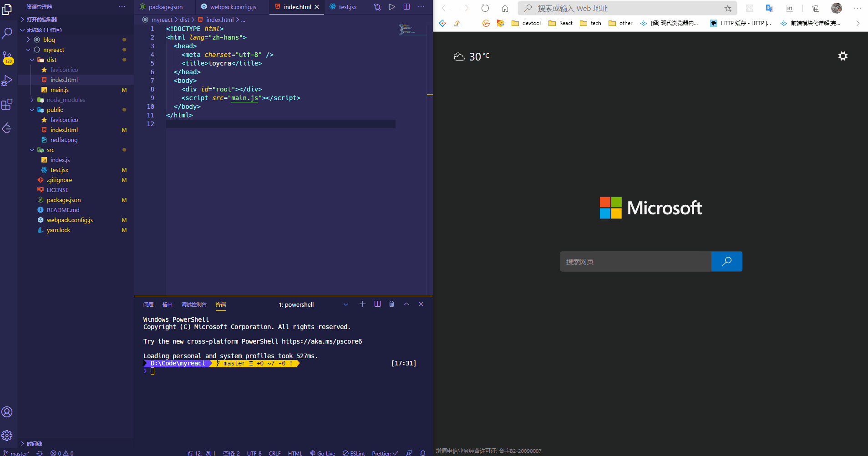Click the master* branch in status bar
The height and width of the screenshot is (456, 868).
coord(16,453)
